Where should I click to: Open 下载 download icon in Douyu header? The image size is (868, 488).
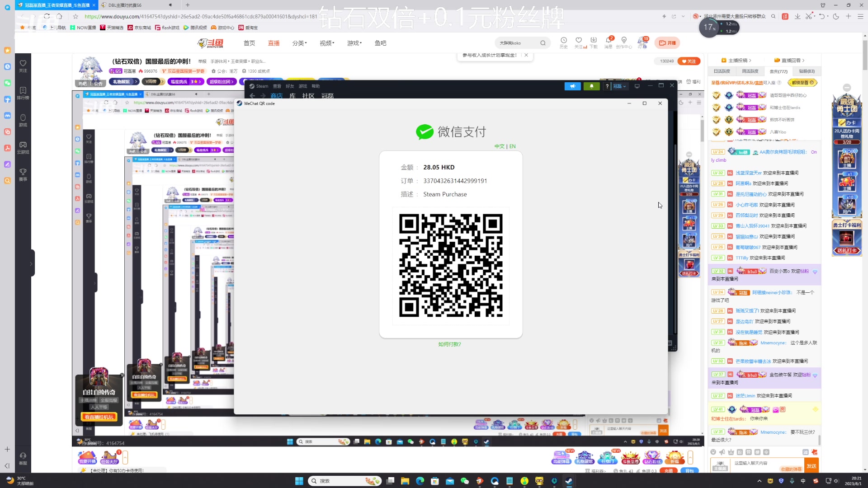click(594, 42)
